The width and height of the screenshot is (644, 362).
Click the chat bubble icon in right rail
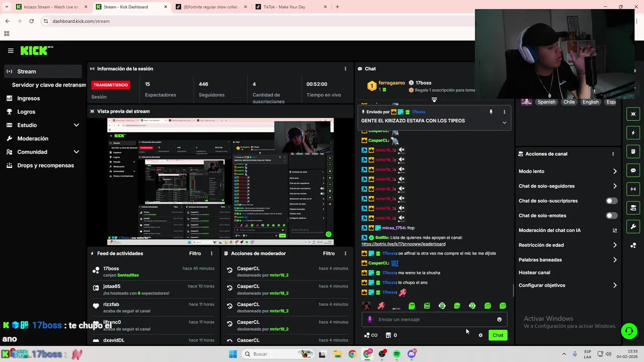pyautogui.click(x=633, y=170)
